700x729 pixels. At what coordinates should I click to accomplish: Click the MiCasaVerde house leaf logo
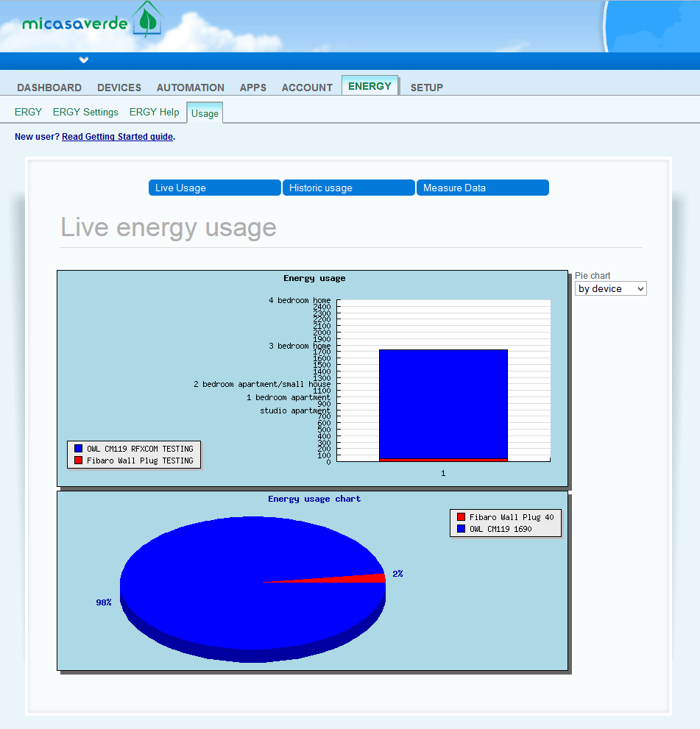pos(147,21)
